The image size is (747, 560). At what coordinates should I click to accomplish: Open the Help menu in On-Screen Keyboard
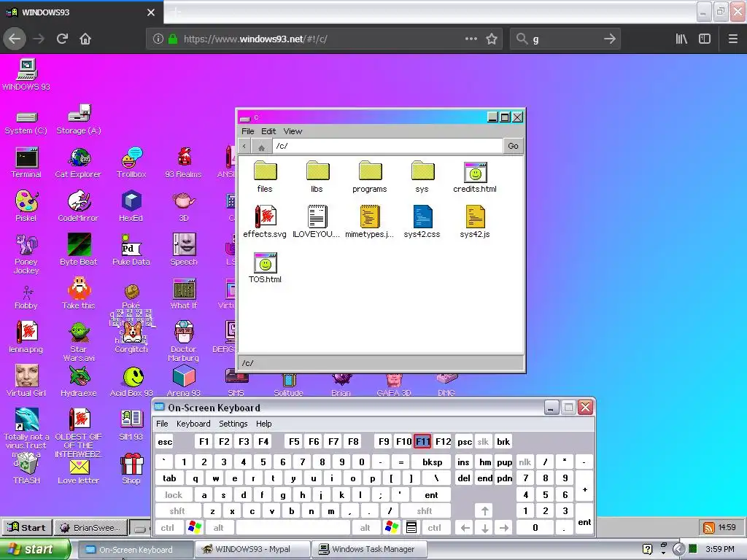(x=263, y=424)
